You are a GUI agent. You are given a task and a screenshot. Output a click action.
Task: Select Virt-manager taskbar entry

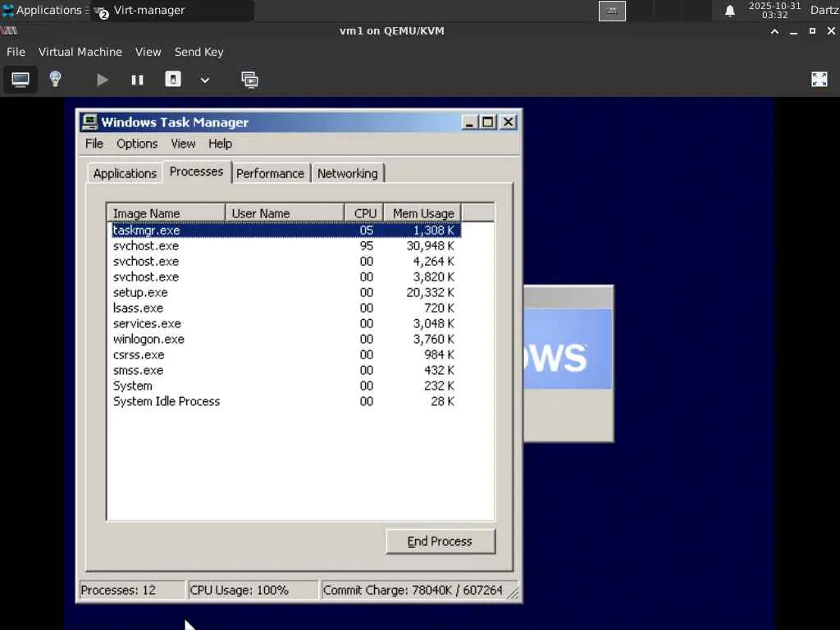171,10
